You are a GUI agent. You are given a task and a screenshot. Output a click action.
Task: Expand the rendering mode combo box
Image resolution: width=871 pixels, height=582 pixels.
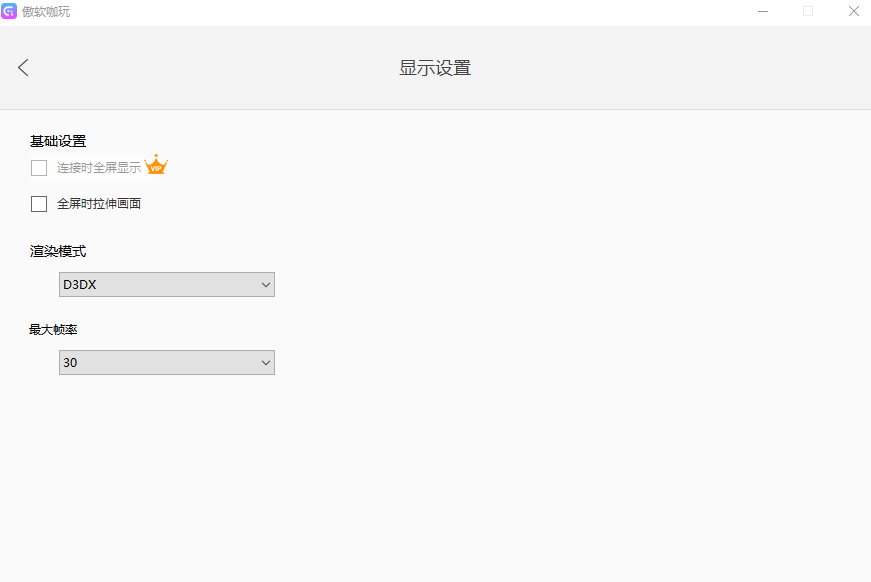click(166, 284)
